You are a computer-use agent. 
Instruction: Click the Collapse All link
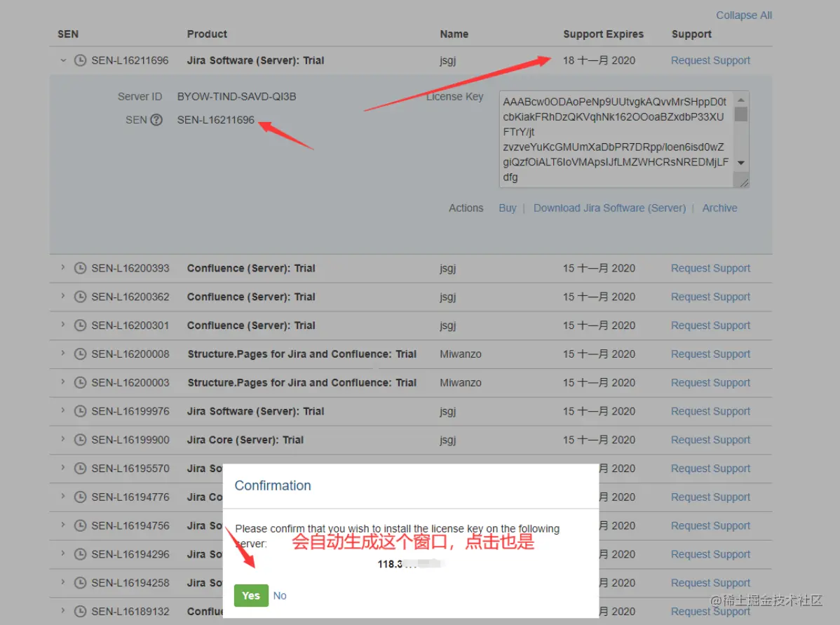tap(743, 15)
